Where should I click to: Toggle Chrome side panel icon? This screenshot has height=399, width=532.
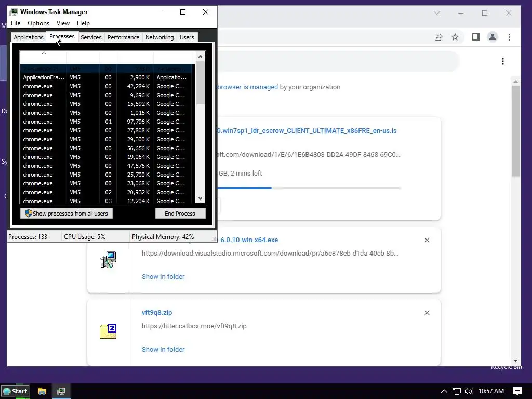pos(476,37)
